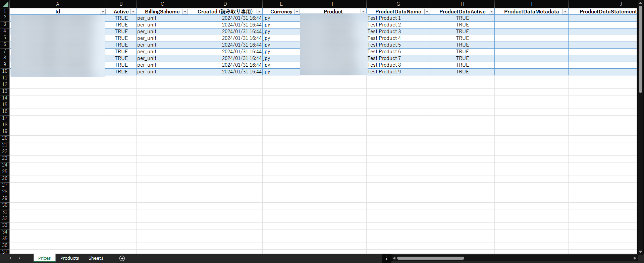Select per_unit cell in row 4

[162, 31]
